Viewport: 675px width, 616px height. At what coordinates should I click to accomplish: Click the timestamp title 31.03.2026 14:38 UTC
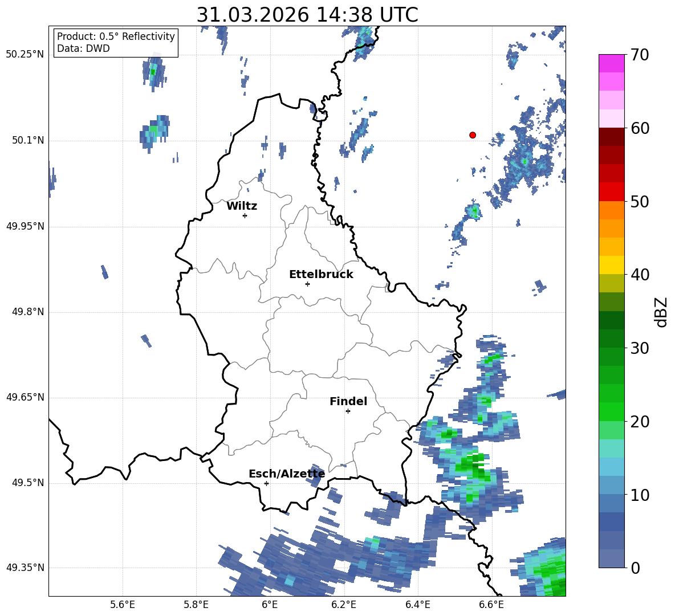tap(307, 15)
